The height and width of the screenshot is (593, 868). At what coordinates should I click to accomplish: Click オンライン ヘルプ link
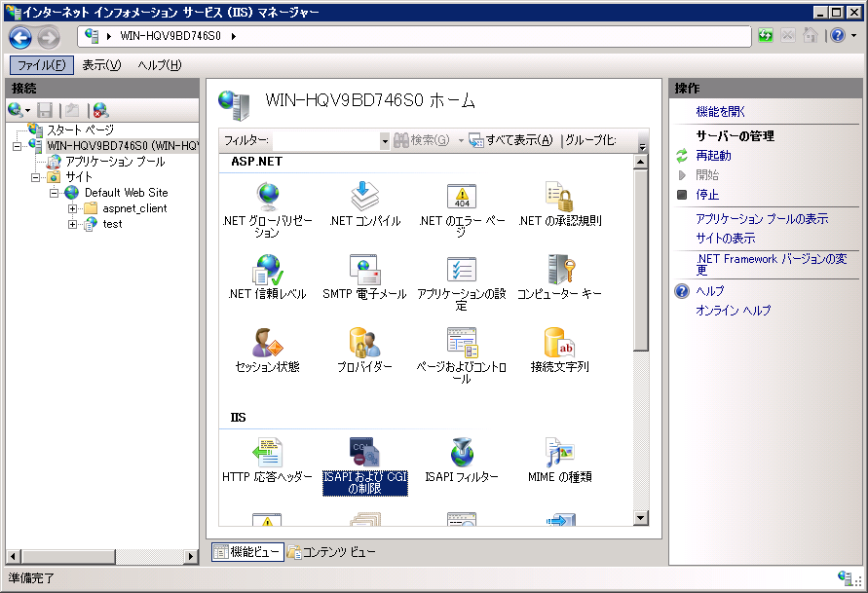point(733,311)
